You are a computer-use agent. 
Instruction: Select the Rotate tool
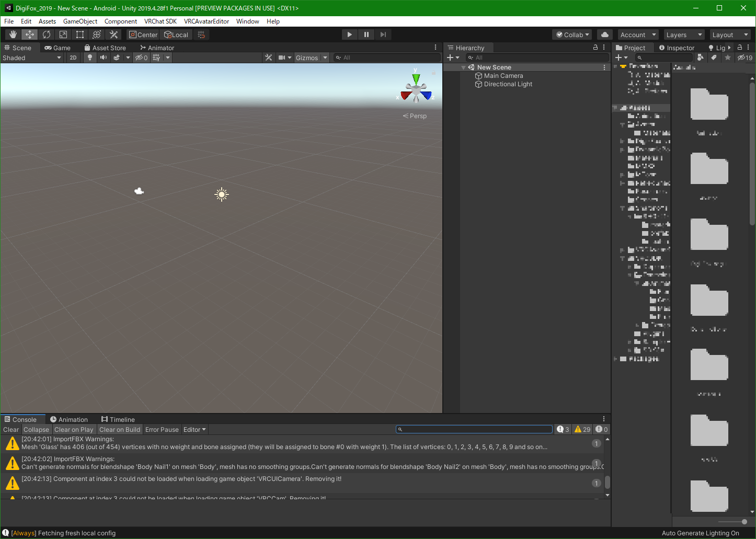click(x=47, y=35)
